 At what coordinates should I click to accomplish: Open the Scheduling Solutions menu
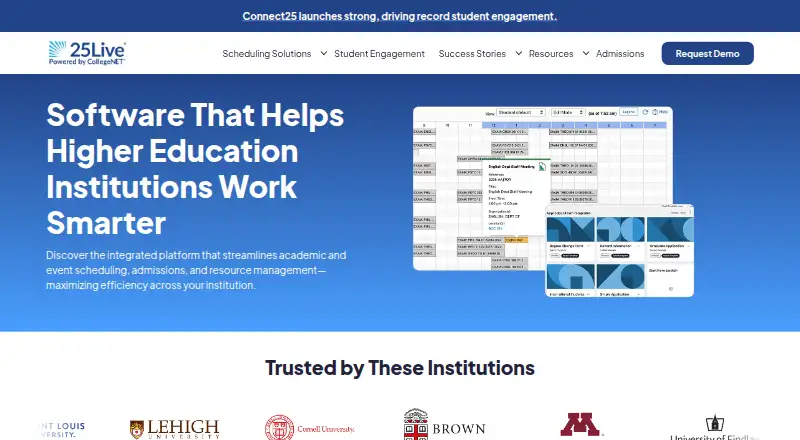click(266, 54)
